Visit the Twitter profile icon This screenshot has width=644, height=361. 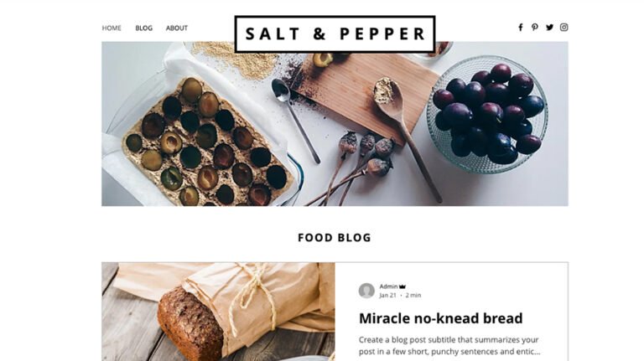(549, 28)
